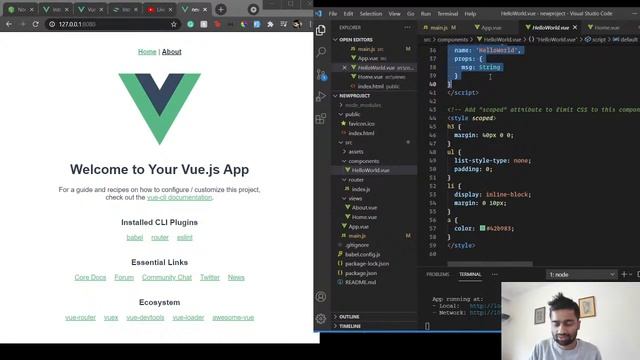Open the Run and Debug view in VS Code
The width and height of the screenshot is (640, 360).
tap(321, 96)
